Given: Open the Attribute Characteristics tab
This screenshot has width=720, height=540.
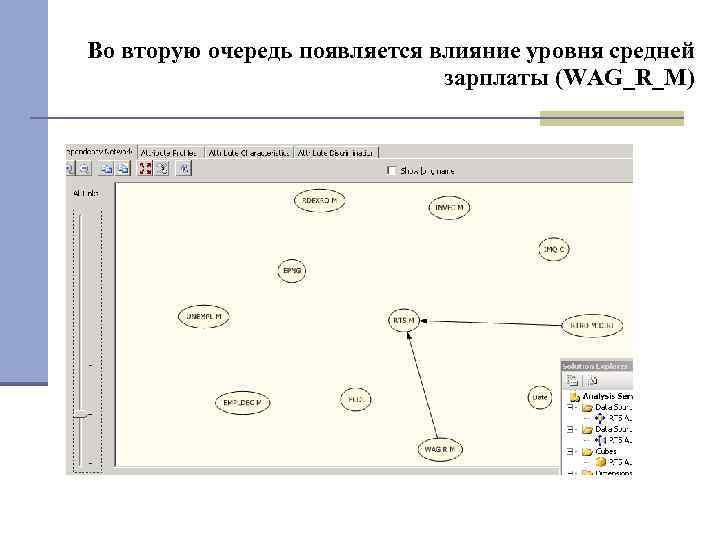Looking at the screenshot, I should click(248, 152).
